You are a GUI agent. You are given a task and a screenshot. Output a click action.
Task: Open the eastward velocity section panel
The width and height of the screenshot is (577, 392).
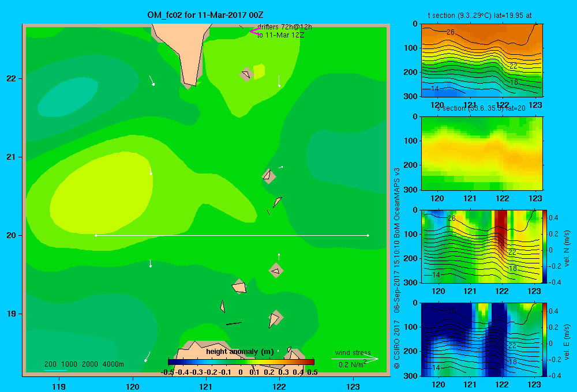[482, 340]
